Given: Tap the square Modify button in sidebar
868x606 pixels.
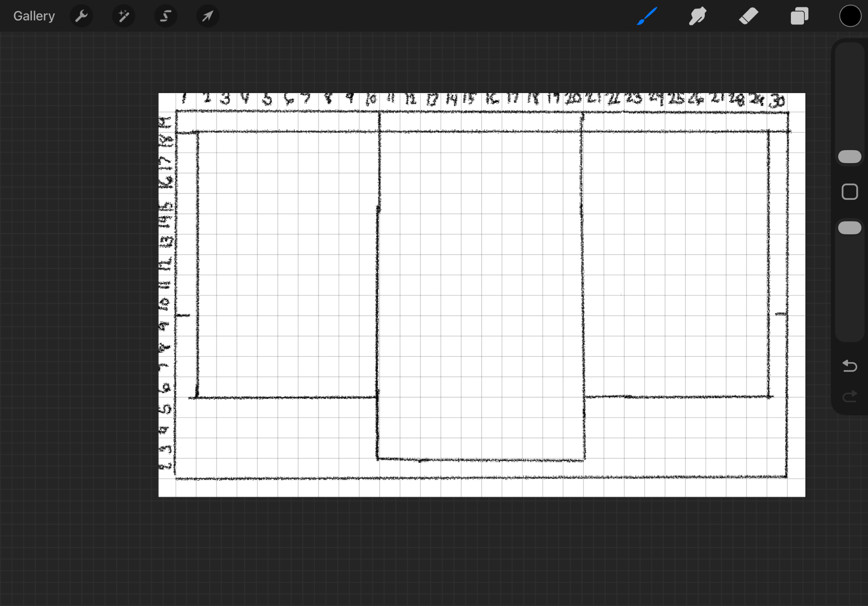Looking at the screenshot, I should coord(849,192).
